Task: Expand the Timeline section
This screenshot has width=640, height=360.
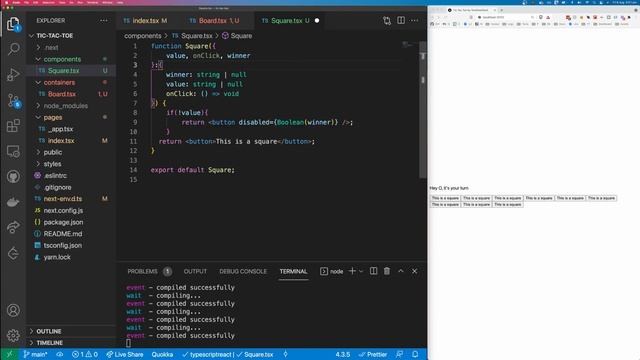Action: [x=49, y=343]
